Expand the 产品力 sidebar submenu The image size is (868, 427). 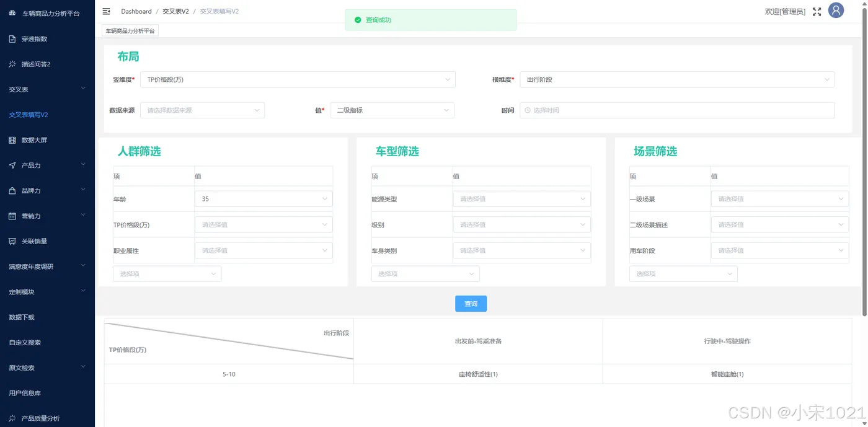click(47, 165)
